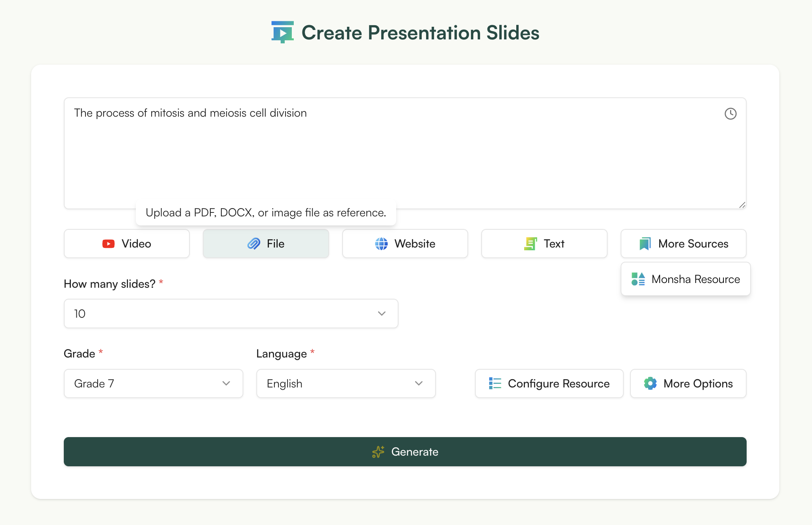The height and width of the screenshot is (525, 812).
Task: Click the Configure Resource button
Action: (549, 383)
